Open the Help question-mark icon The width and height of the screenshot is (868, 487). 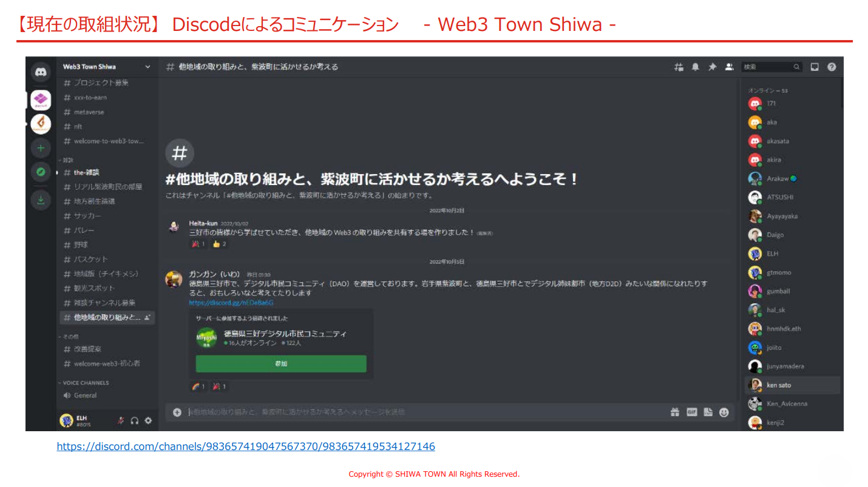click(832, 67)
